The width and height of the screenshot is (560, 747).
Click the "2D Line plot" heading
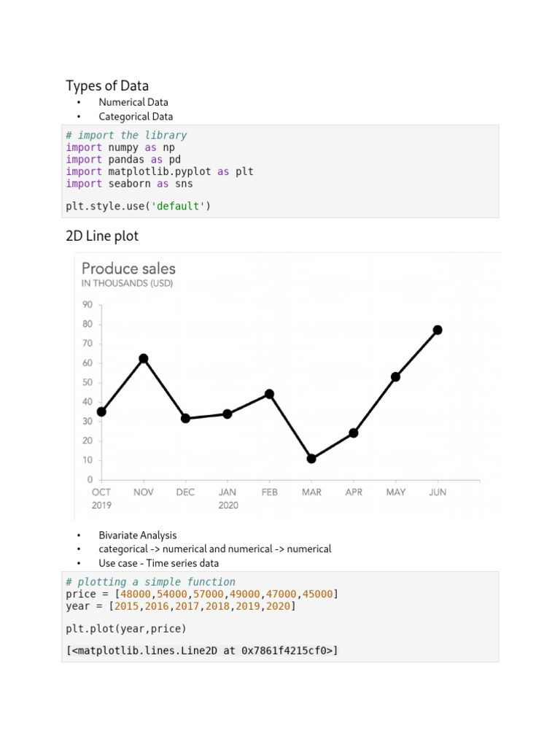click(102, 236)
